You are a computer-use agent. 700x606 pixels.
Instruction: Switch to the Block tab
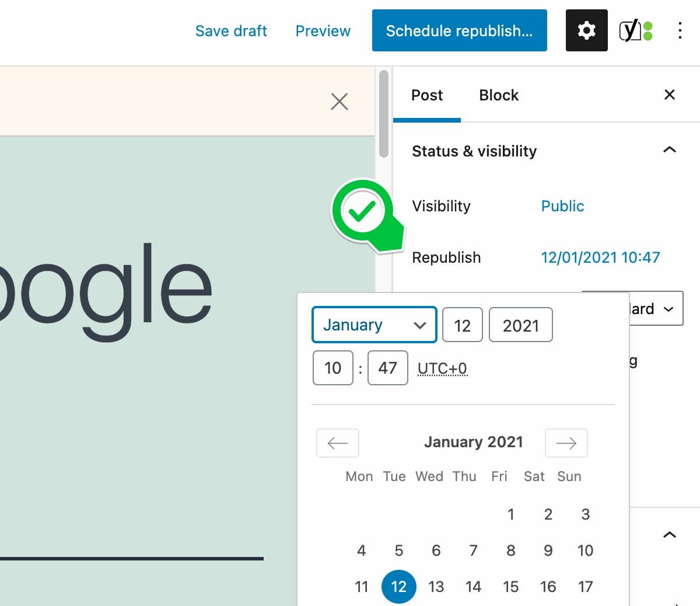[498, 95]
